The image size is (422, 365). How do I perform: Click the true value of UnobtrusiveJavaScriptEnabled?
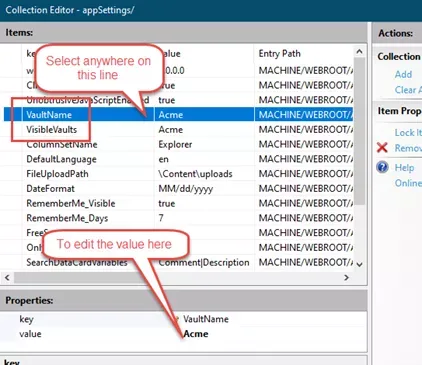click(167, 100)
